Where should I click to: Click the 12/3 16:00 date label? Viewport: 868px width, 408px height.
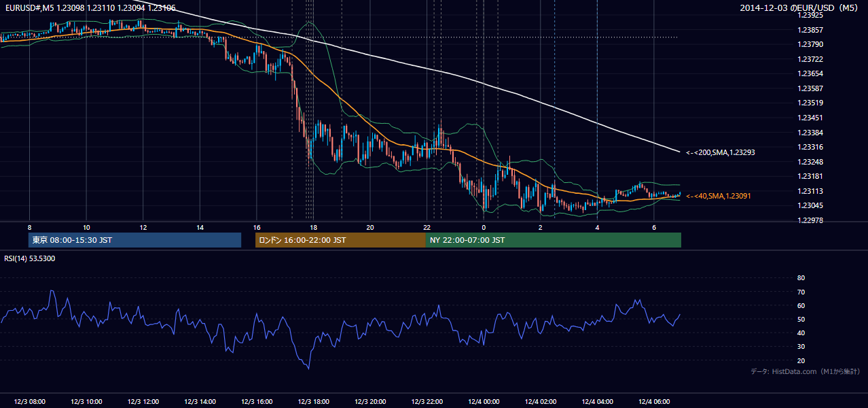click(x=256, y=402)
